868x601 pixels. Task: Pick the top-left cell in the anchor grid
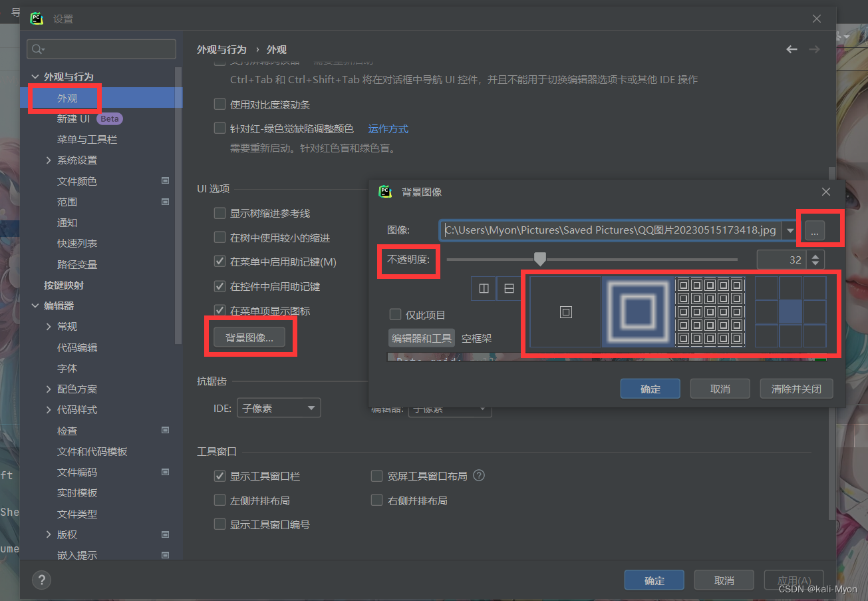click(x=766, y=288)
